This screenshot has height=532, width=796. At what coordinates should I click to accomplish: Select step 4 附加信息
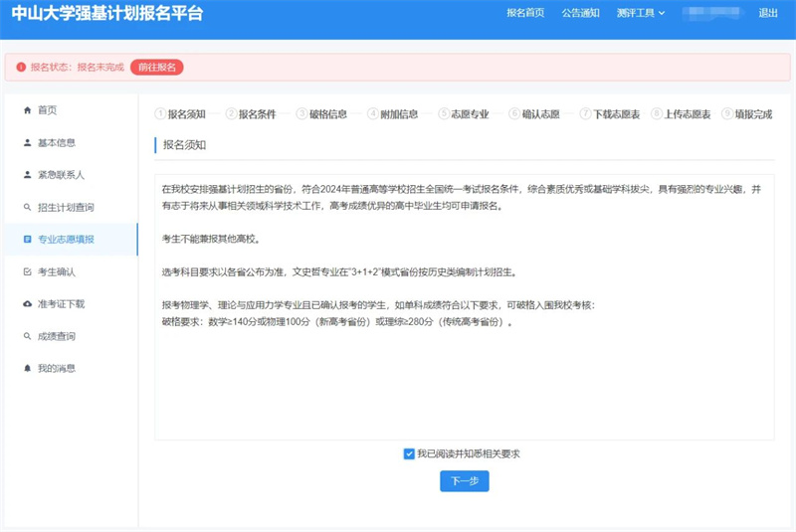[393, 114]
